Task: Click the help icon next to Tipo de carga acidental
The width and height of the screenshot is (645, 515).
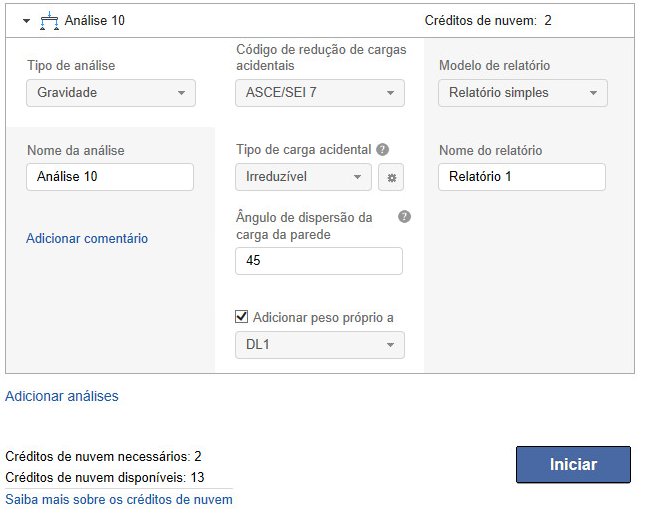Action: pos(383,149)
